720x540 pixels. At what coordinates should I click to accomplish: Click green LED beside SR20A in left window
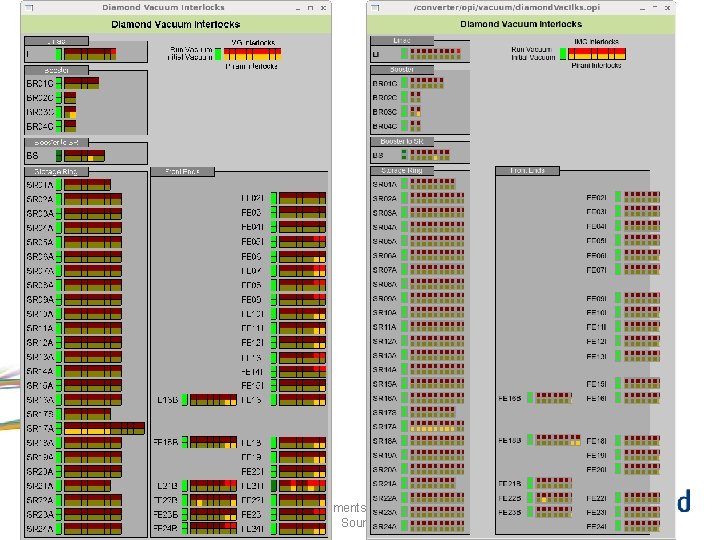click(59, 471)
